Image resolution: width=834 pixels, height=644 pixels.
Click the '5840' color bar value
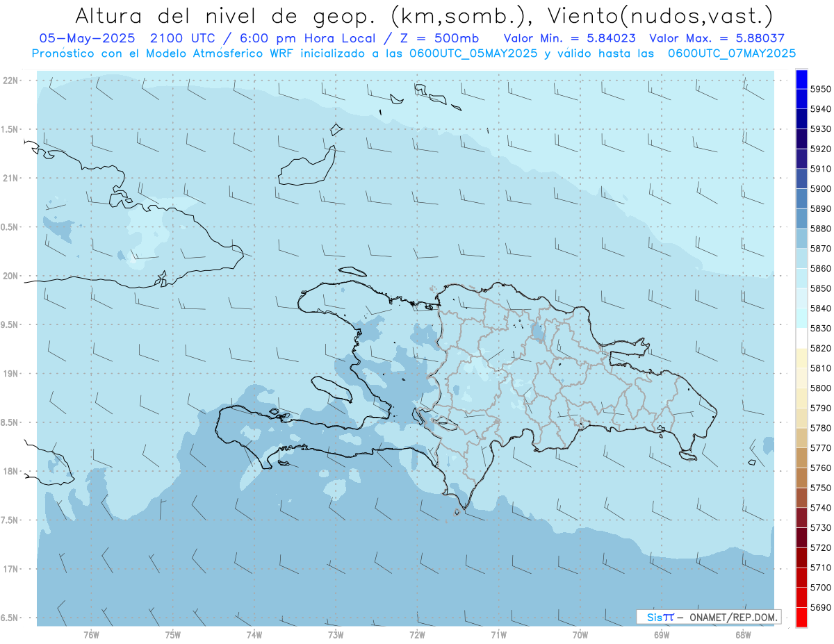pyautogui.click(x=821, y=308)
